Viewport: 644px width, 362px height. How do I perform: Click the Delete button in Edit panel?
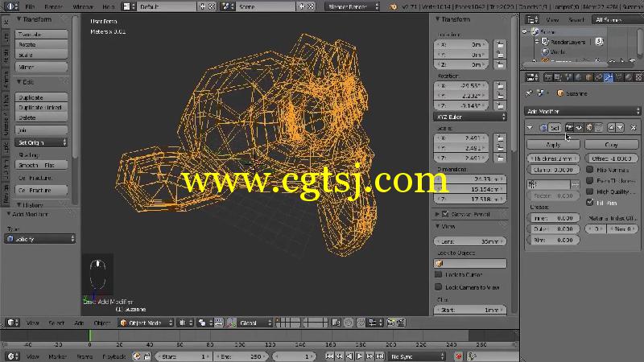42,117
